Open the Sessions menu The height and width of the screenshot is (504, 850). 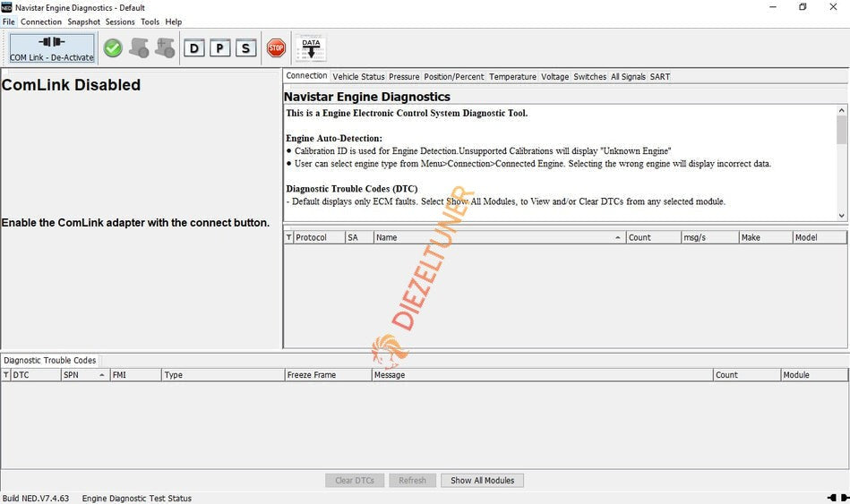[x=120, y=21]
